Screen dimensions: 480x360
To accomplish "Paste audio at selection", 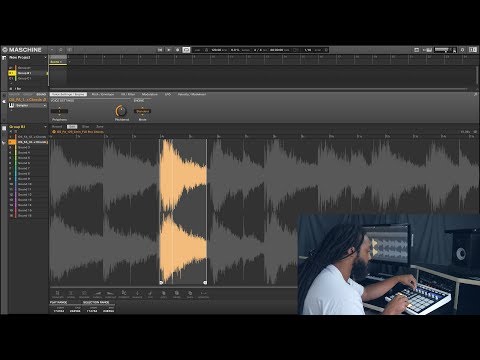I will coord(177,294).
